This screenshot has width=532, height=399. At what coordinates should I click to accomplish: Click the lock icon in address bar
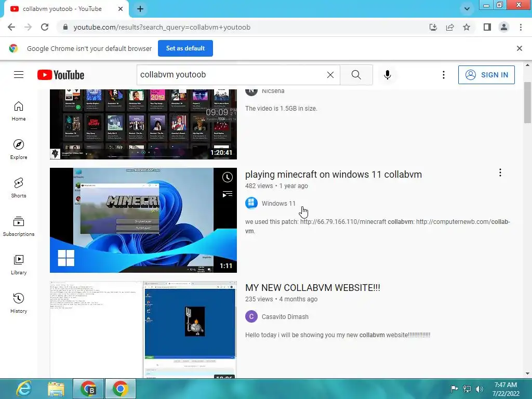(65, 27)
